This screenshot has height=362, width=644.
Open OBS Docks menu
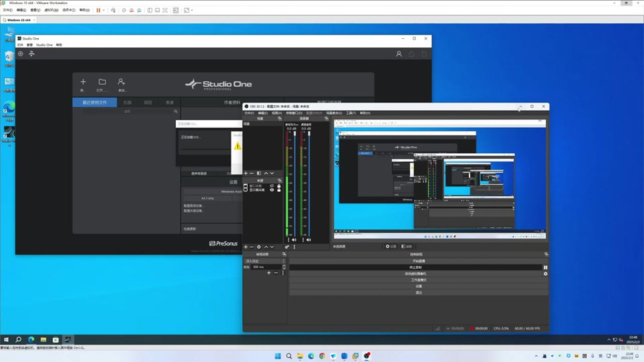pos(294,113)
